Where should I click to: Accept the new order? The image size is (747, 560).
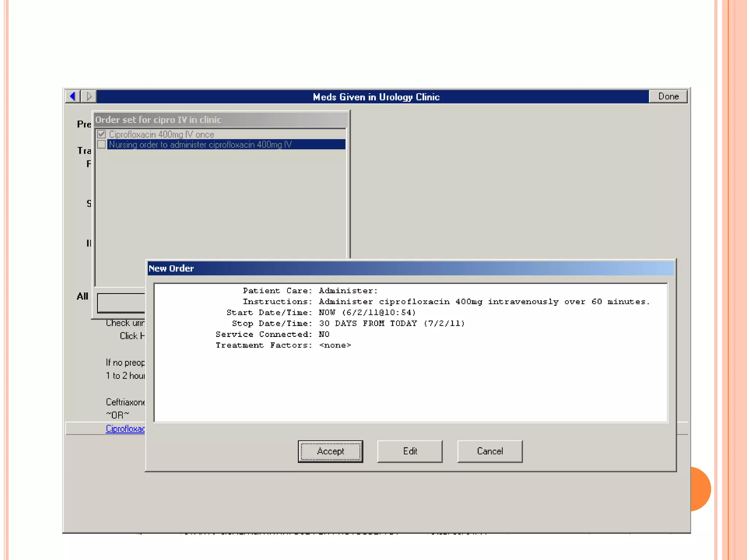click(x=330, y=451)
